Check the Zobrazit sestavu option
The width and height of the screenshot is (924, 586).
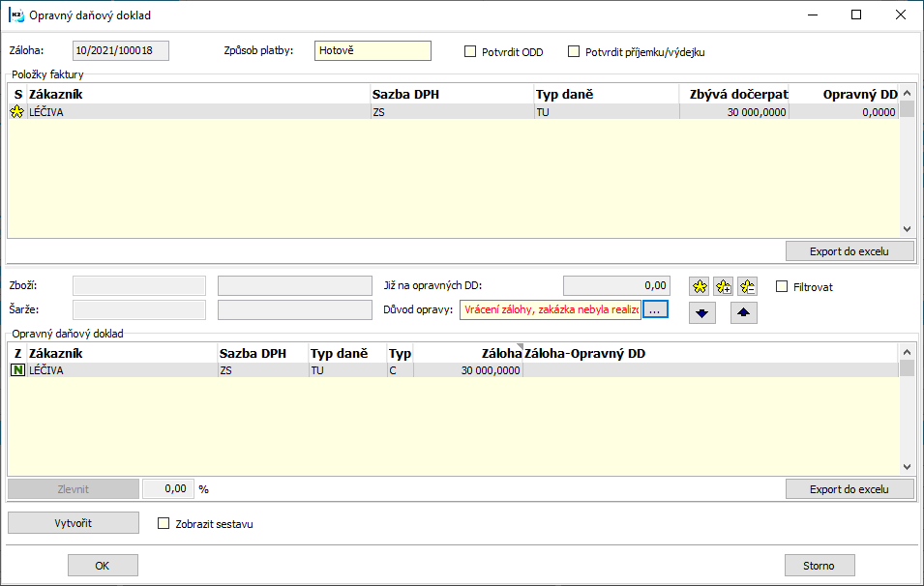[x=164, y=523]
